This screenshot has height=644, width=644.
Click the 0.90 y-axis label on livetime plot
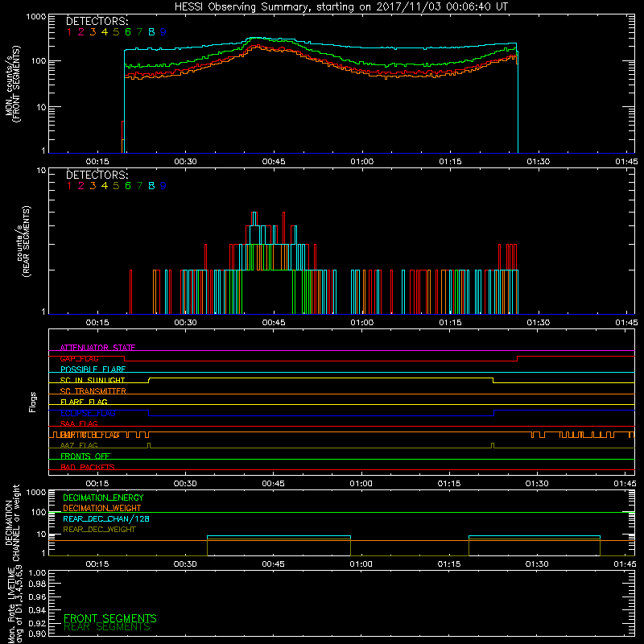click(37, 634)
